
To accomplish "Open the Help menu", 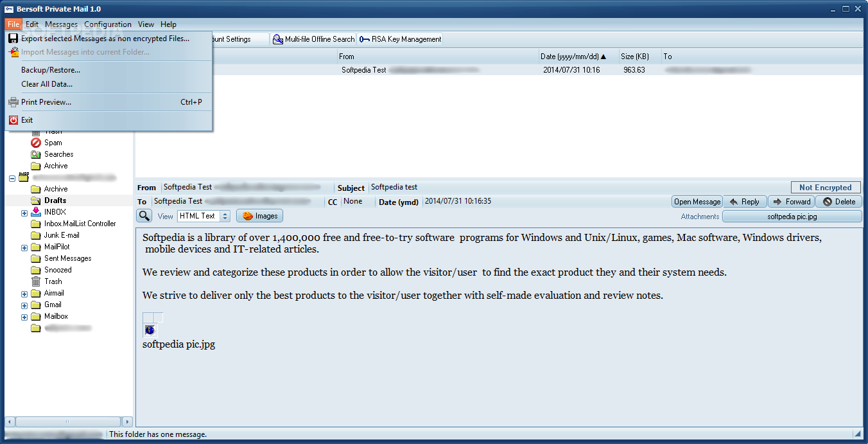I will [x=168, y=24].
